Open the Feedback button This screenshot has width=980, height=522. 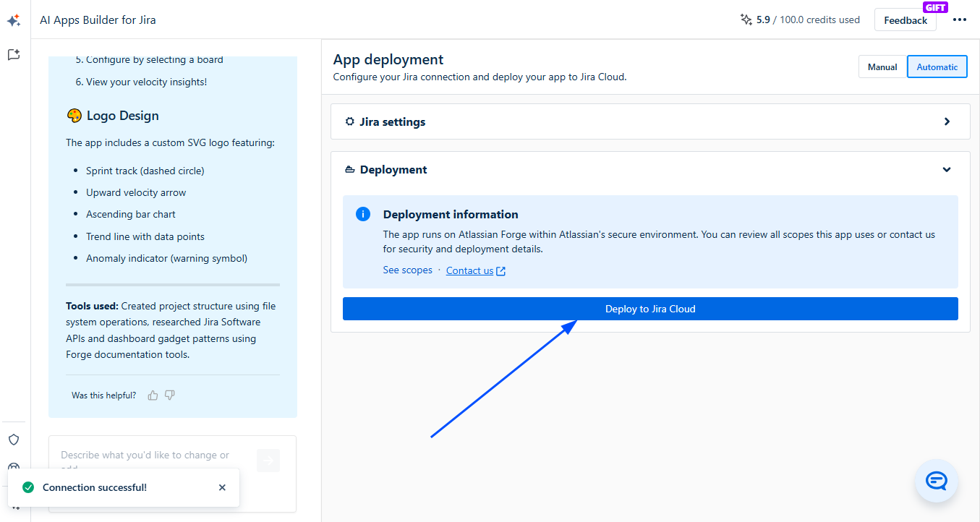click(x=905, y=20)
